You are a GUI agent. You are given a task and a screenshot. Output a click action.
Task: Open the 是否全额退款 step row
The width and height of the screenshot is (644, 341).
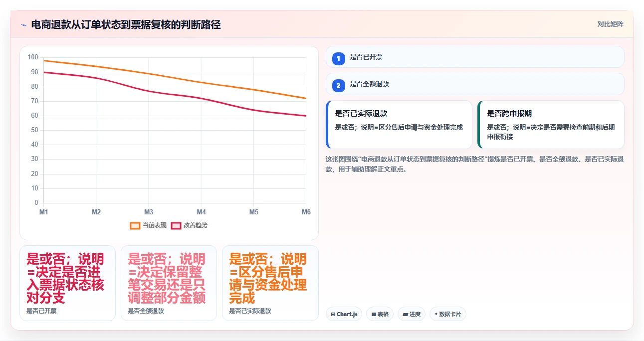coord(475,84)
